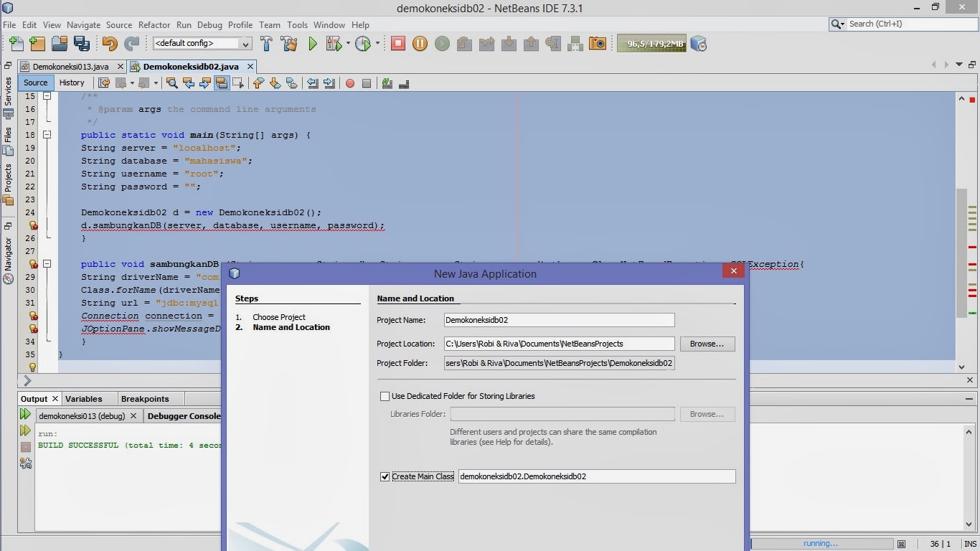Click Clean and Build hammer-broom icon
980x551 pixels.
(x=289, y=43)
